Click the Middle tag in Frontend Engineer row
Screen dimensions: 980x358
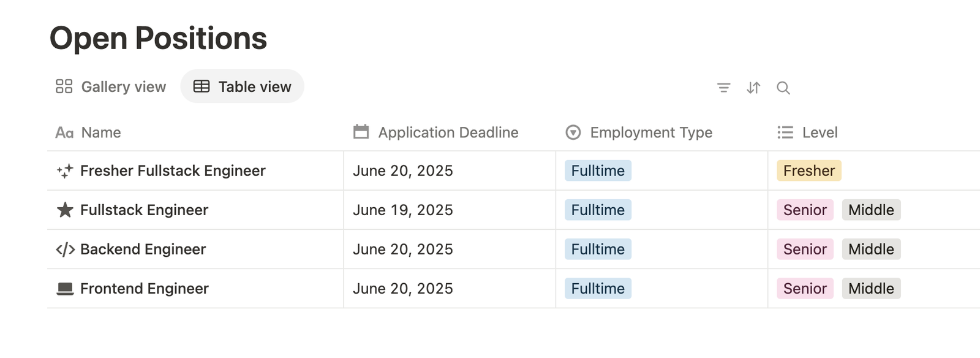pyautogui.click(x=871, y=289)
